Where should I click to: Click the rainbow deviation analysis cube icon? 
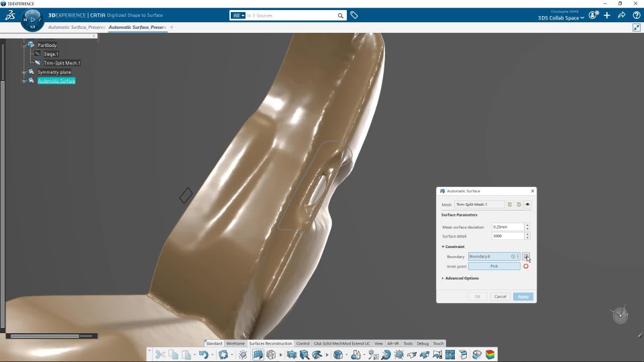490,355
